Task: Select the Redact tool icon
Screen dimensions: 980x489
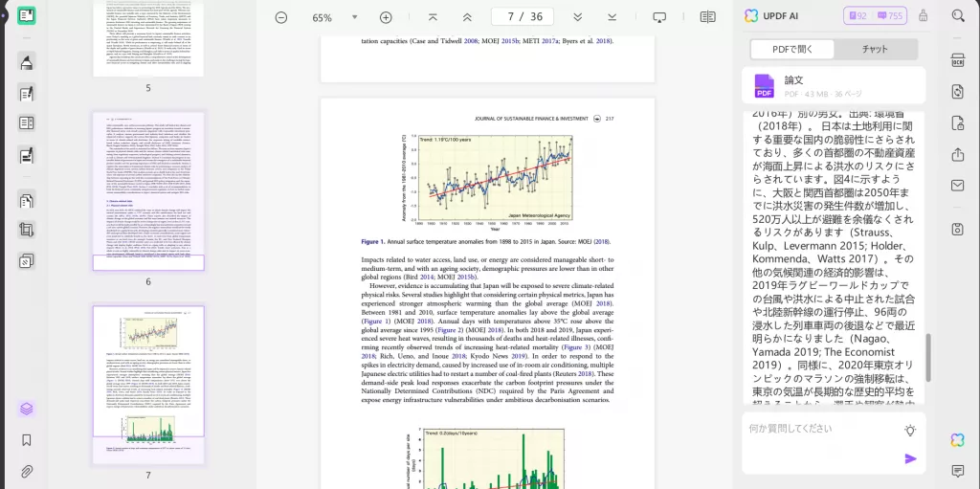Action: point(27,154)
